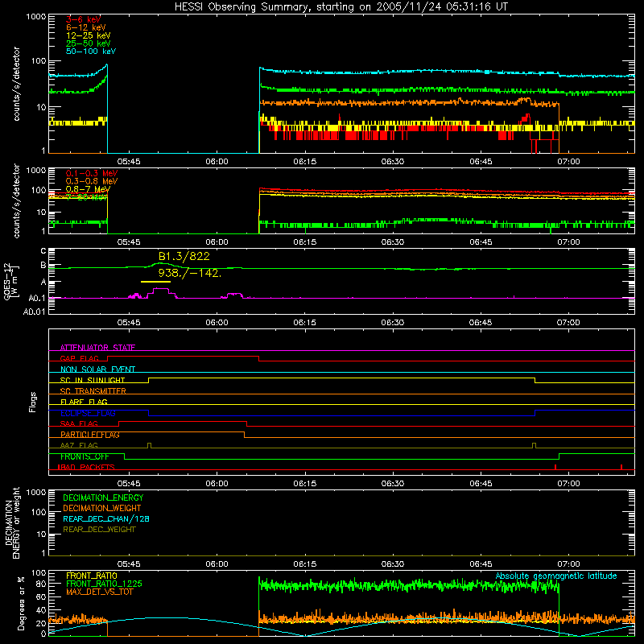Screen dimensions: 644x644
Task: Click the GAP_FLAG label
Action: [x=79, y=358]
